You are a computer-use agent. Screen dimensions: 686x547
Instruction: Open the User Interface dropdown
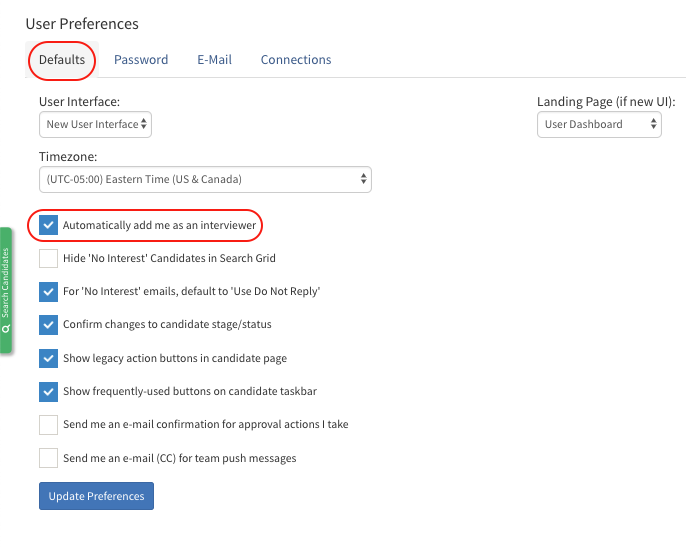(95, 124)
